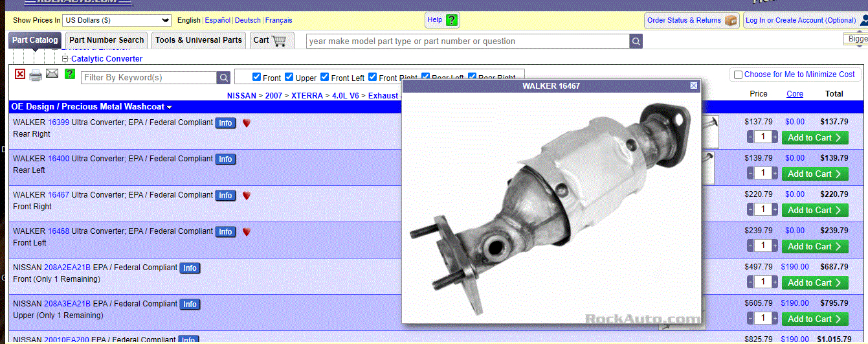
Task: Open Info for WALKER 16467
Action: 225,196
